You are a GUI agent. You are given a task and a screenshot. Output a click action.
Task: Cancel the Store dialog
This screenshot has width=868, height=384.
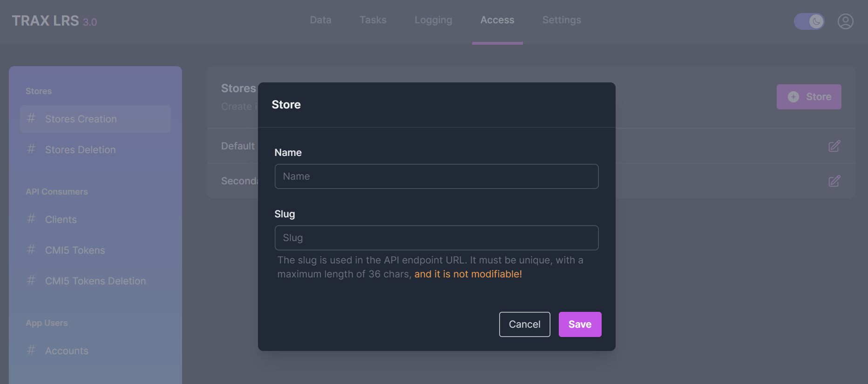tap(524, 324)
